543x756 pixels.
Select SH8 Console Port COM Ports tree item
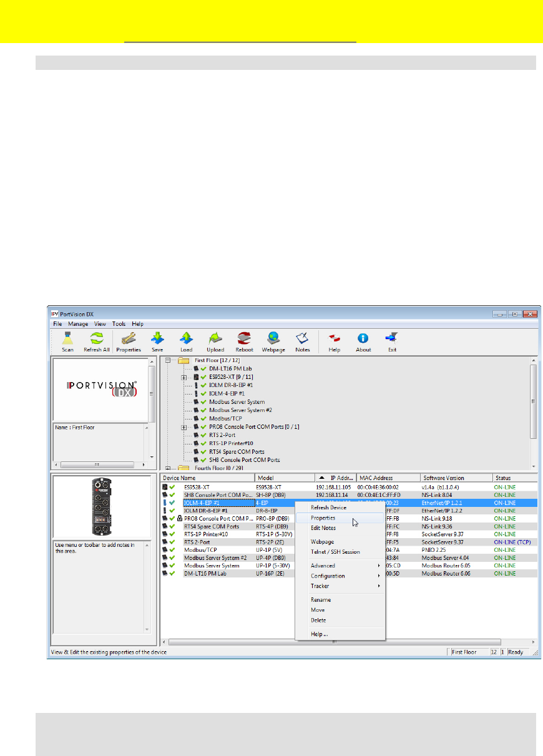pyautogui.click(x=245, y=459)
